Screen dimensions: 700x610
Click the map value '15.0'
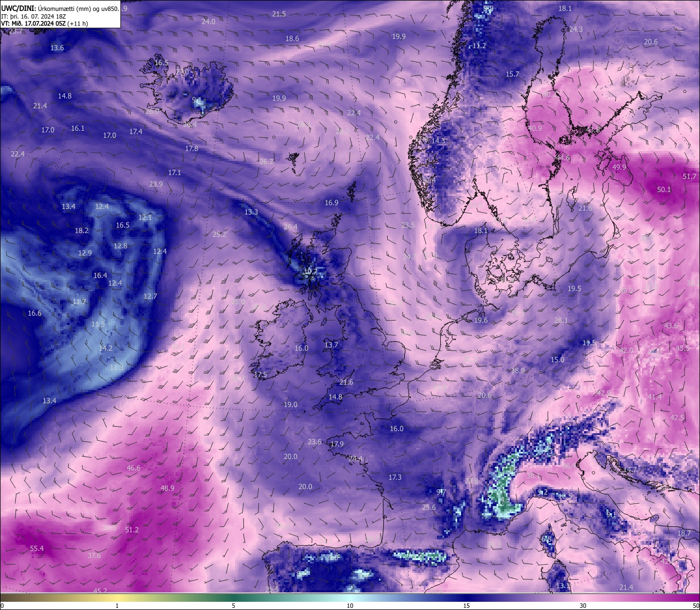click(557, 359)
